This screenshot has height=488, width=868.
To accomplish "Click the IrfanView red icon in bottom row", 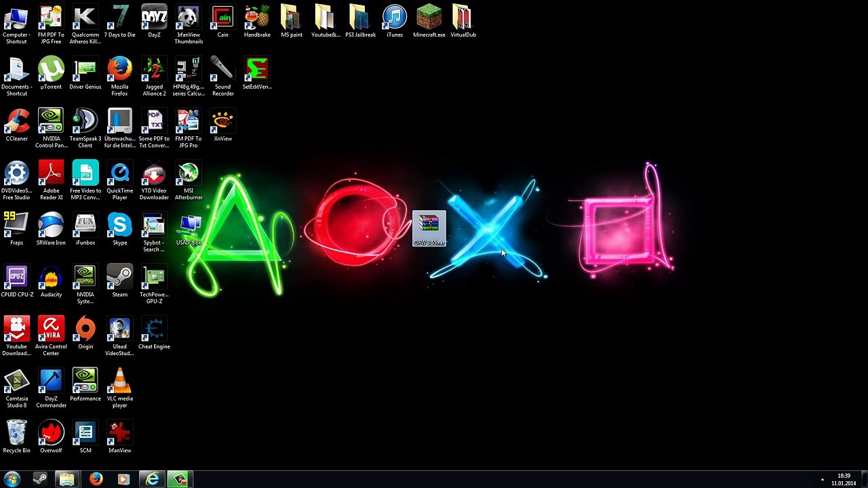I will click(x=119, y=437).
